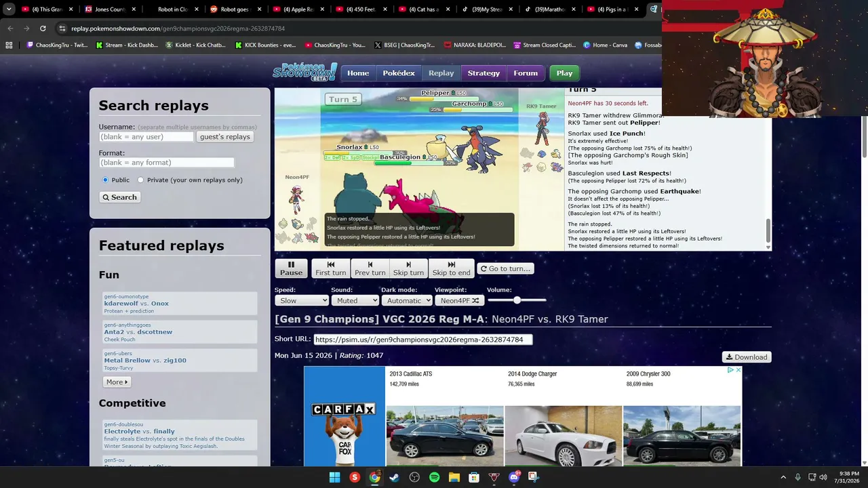This screenshot has width=868, height=488.
Task: Show hidden system tray icons
Action: pyautogui.click(x=783, y=477)
